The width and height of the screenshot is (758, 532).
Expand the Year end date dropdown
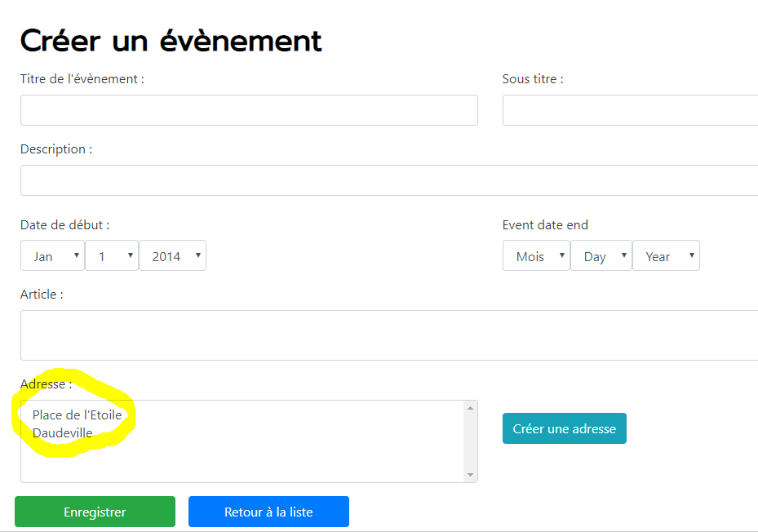click(x=666, y=255)
